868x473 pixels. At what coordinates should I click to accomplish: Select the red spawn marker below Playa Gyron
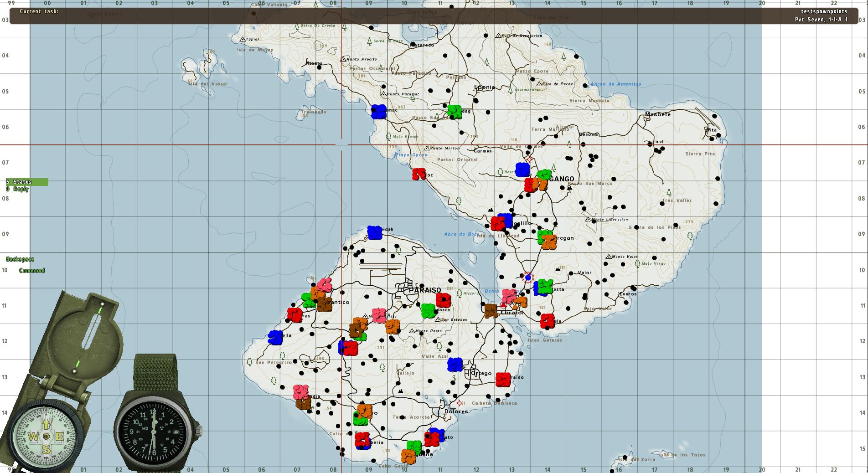pos(418,174)
